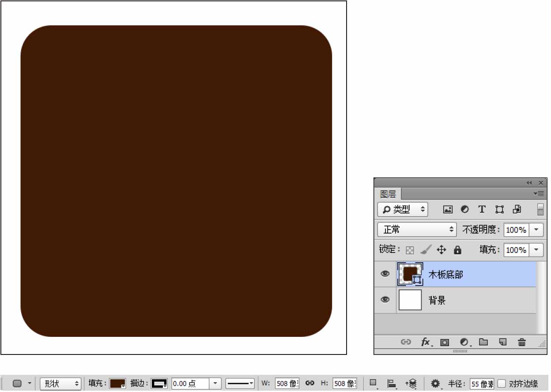Select the 背景 layer name

[437, 301]
